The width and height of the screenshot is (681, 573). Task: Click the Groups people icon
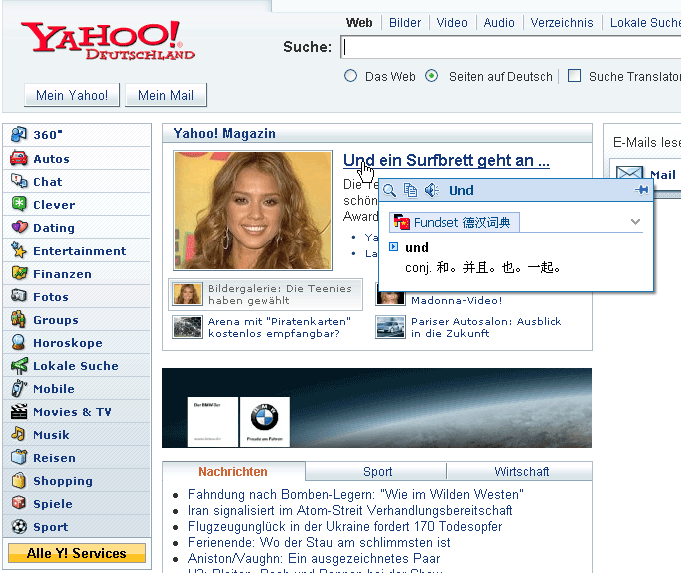point(18,319)
